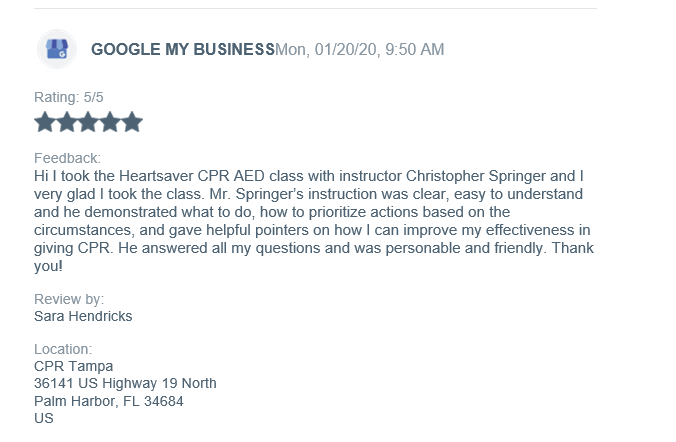The height and width of the screenshot is (442, 676).
Task: Click the CPR Tampa location name
Action: coord(73,366)
